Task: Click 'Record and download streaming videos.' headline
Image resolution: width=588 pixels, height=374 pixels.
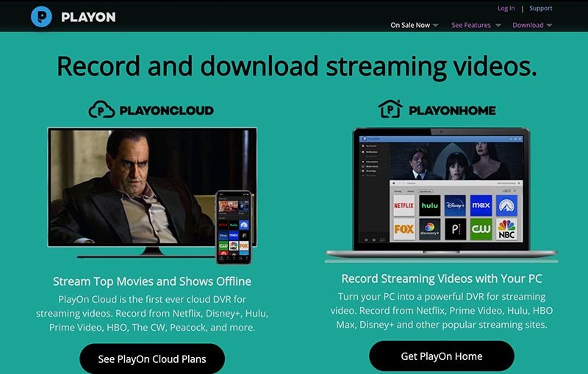Action: pos(297,67)
